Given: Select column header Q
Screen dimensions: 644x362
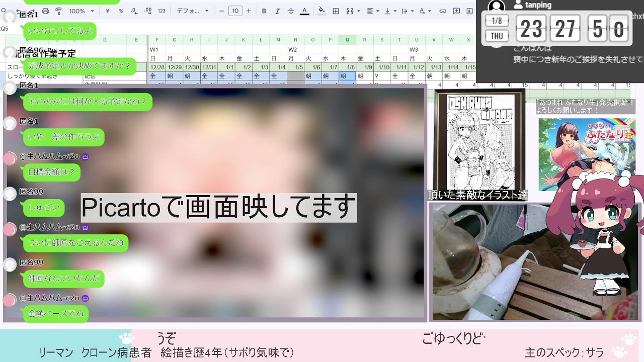Looking at the screenshot, I should 347,40.
